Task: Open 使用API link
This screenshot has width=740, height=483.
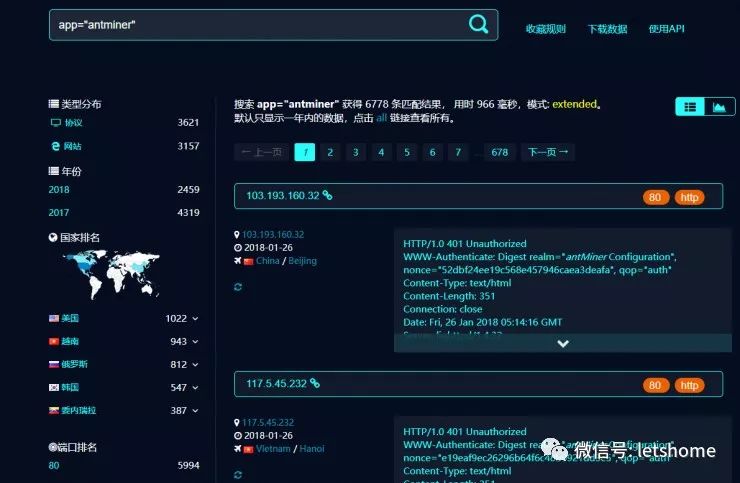Action: click(x=666, y=29)
